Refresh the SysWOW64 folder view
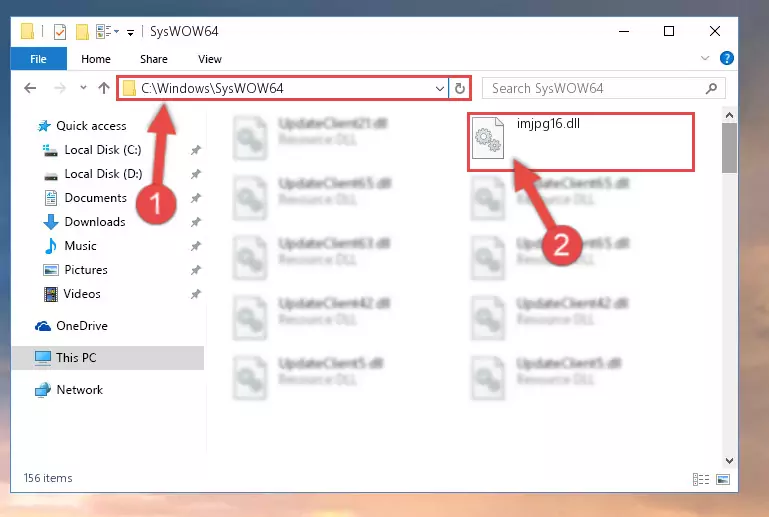 (460, 89)
